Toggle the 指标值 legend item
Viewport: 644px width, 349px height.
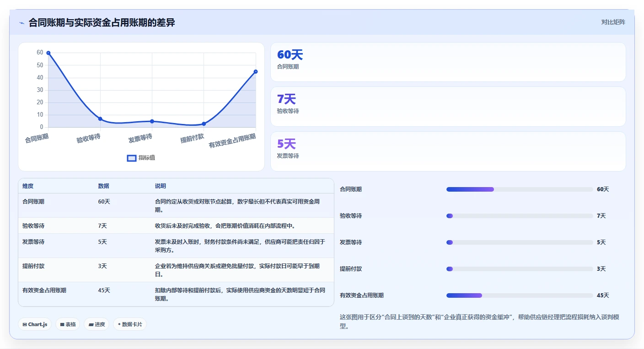pos(141,158)
